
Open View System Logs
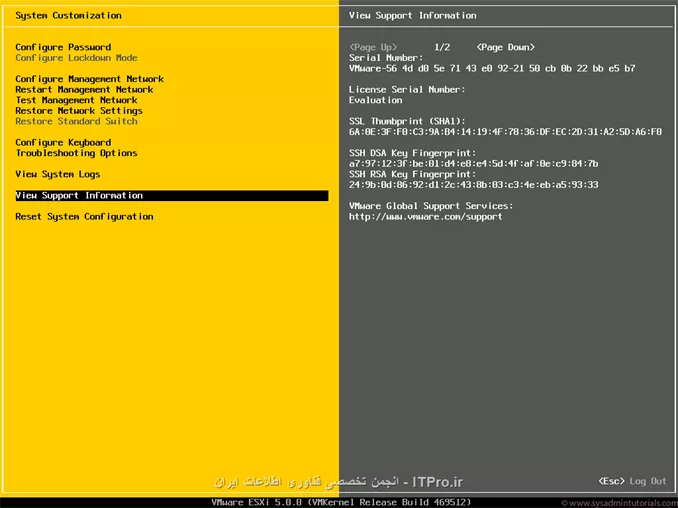tap(58, 174)
